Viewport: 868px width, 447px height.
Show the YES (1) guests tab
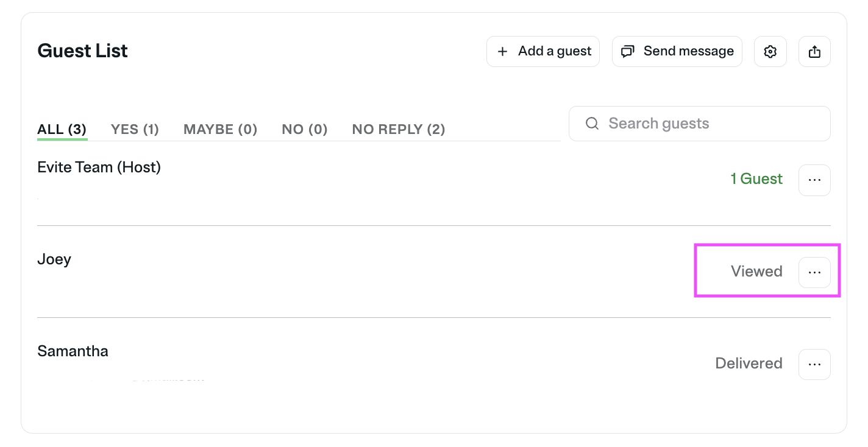pyautogui.click(x=135, y=129)
